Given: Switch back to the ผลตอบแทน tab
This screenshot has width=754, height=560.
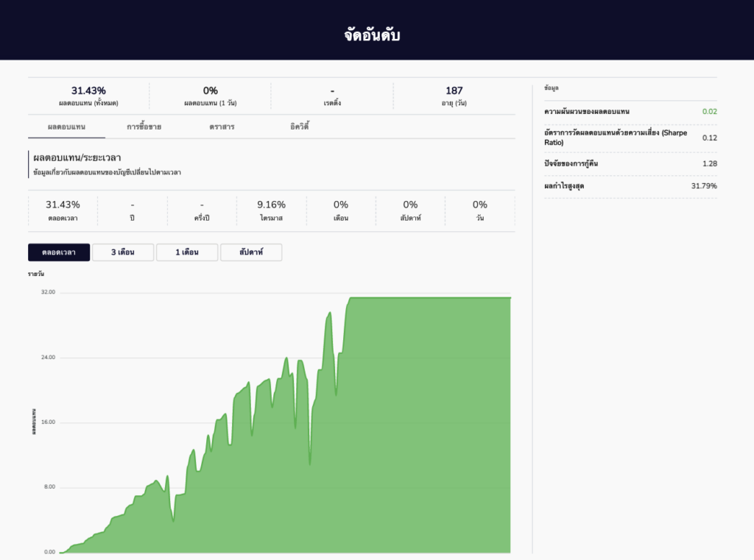Looking at the screenshot, I should (x=68, y=127).
